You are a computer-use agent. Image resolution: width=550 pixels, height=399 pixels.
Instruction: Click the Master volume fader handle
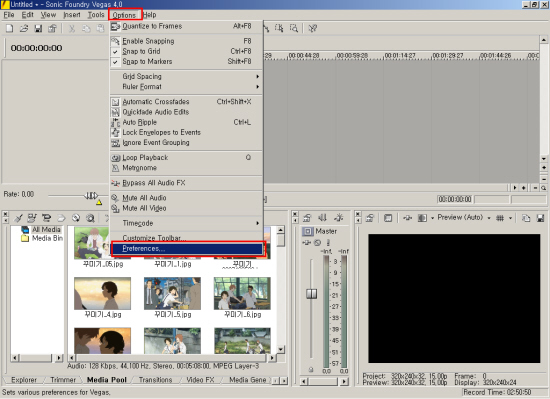tap(311, 293)
